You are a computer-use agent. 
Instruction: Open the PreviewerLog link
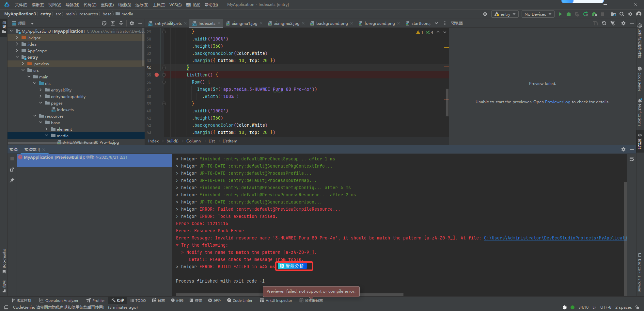point(558,102)
